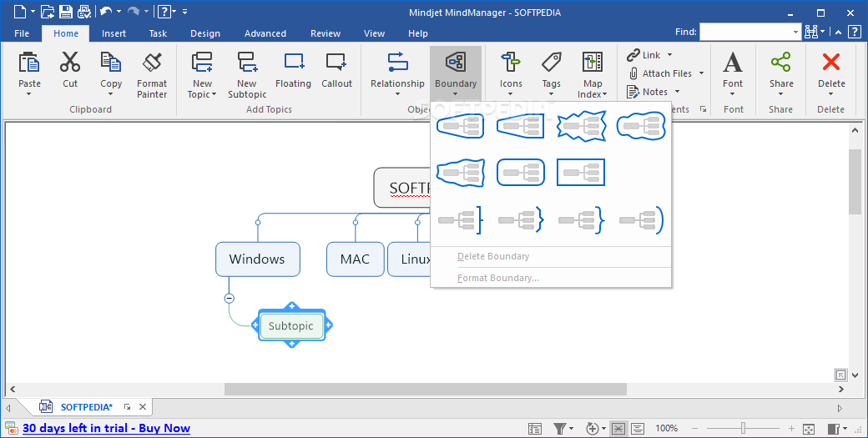
Task: Click the Link icon
Action: point(633,55)
